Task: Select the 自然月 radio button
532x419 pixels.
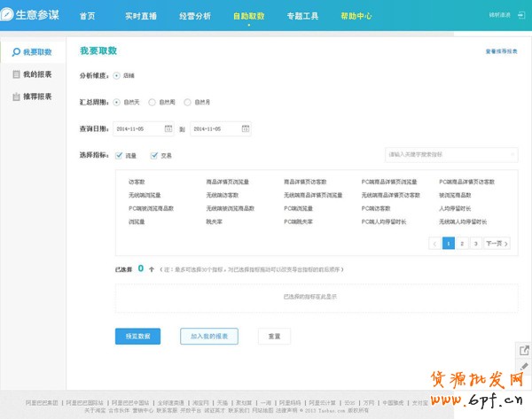Action: (188, 102)
